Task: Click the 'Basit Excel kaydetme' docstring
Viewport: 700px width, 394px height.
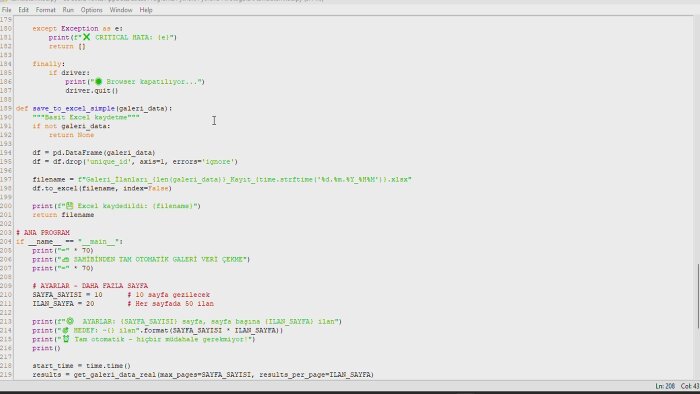Action: [x=86, y=117]
